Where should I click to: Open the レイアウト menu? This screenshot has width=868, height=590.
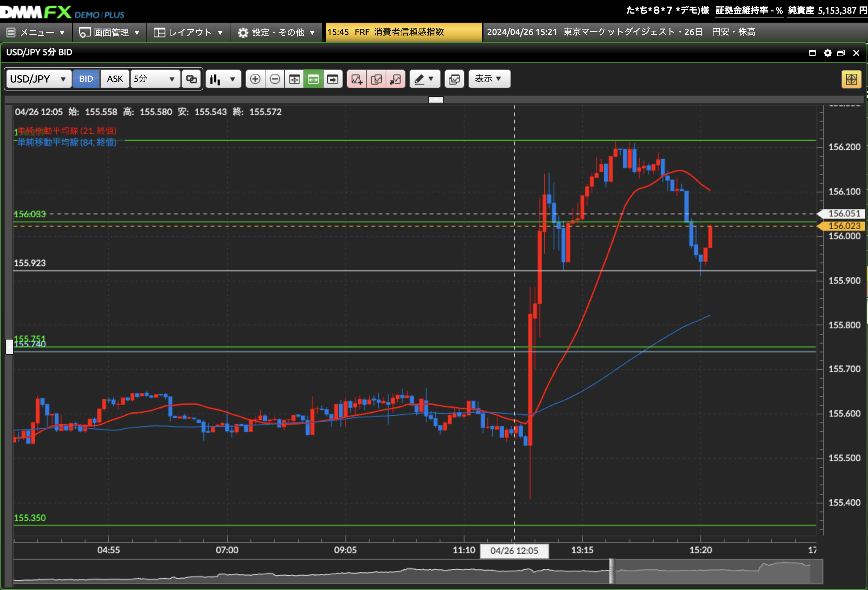coord(189,32)
